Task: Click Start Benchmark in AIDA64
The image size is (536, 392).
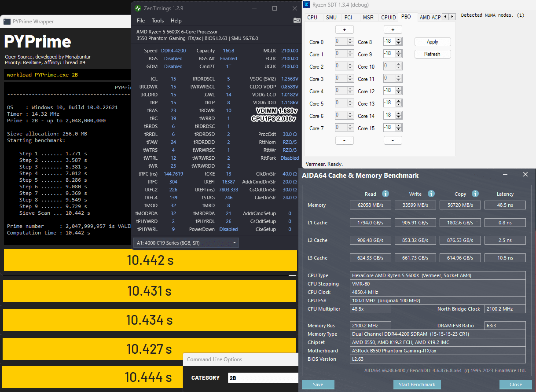Action: (x=417, y=385)
